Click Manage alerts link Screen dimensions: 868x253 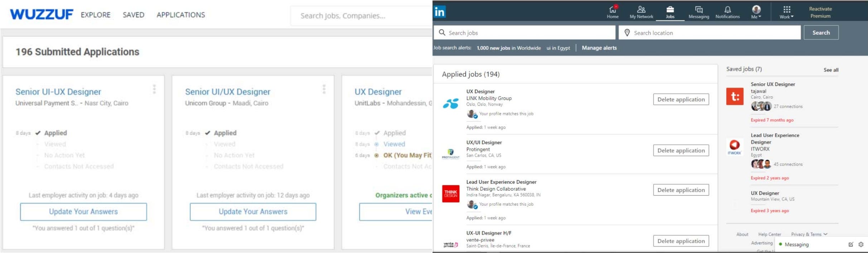[x=599, y=48]
